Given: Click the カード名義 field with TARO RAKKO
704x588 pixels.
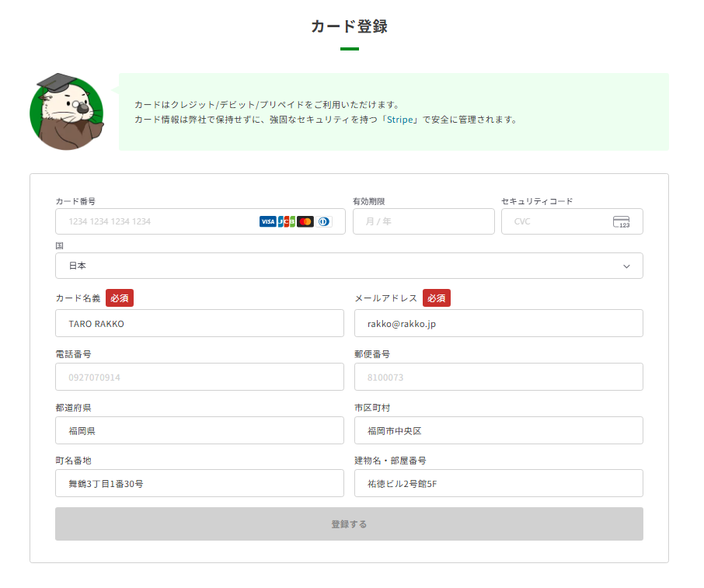Looking at the screenshot, I should click(199, 323).
